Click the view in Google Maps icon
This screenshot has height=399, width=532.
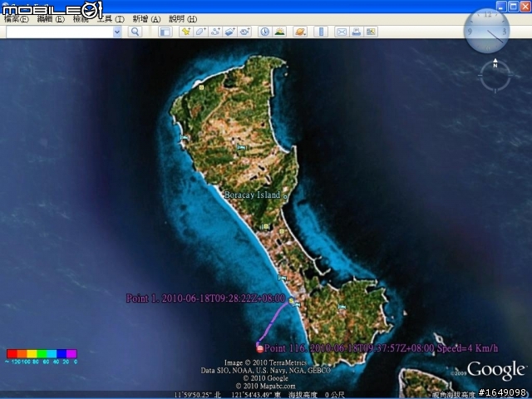[x=371, y=32]
